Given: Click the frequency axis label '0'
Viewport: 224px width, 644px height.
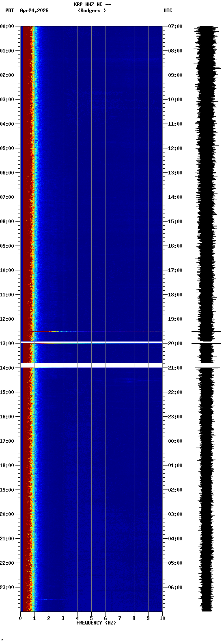Looking at the screenshot, I should [20, 618].
